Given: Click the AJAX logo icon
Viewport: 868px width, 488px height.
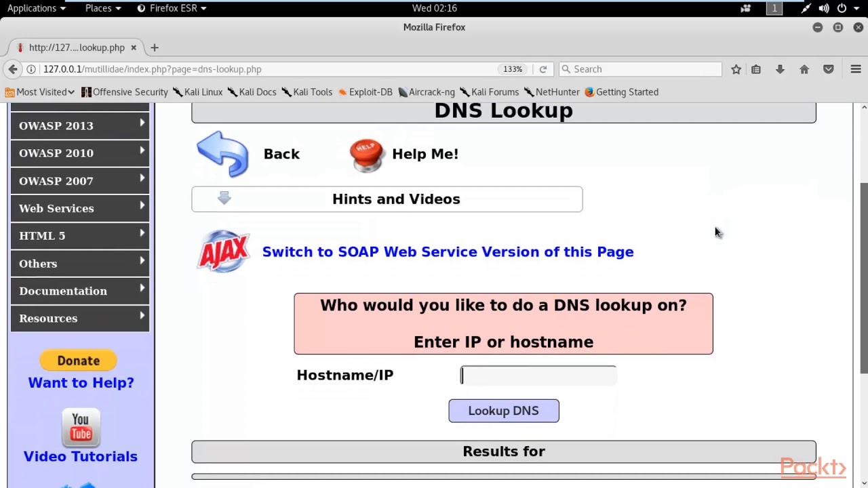Looking at the screenshot, I should pyautogui.click(x=224, y=251).
